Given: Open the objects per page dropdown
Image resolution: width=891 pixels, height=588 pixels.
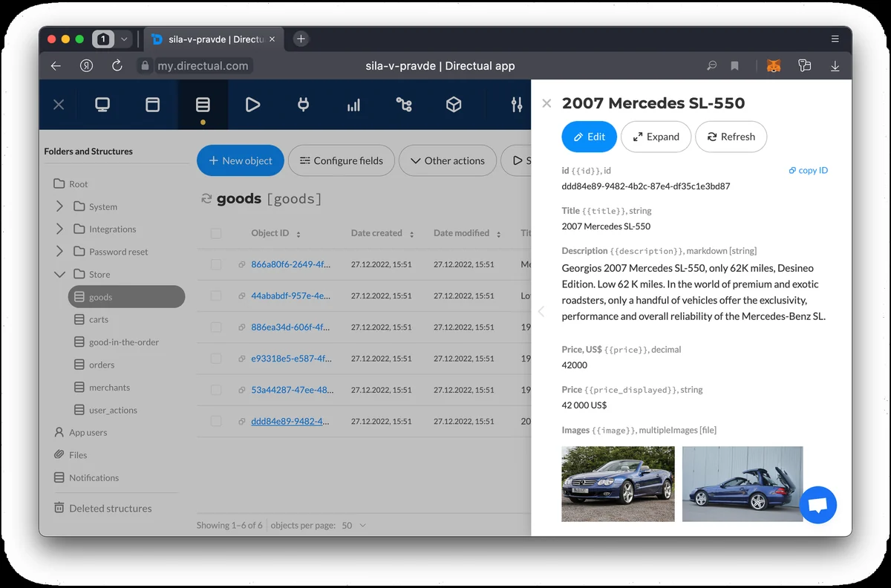Looking at the screenshot, I should tap(354, 525).
